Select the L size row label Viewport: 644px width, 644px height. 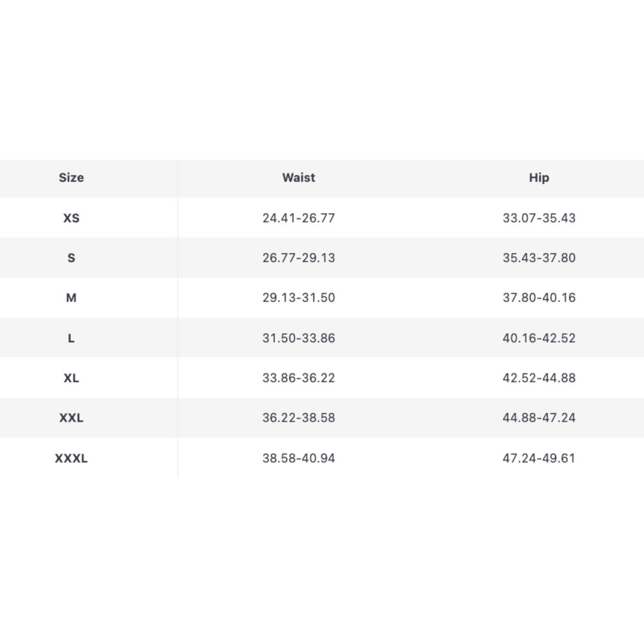(71, 338)
